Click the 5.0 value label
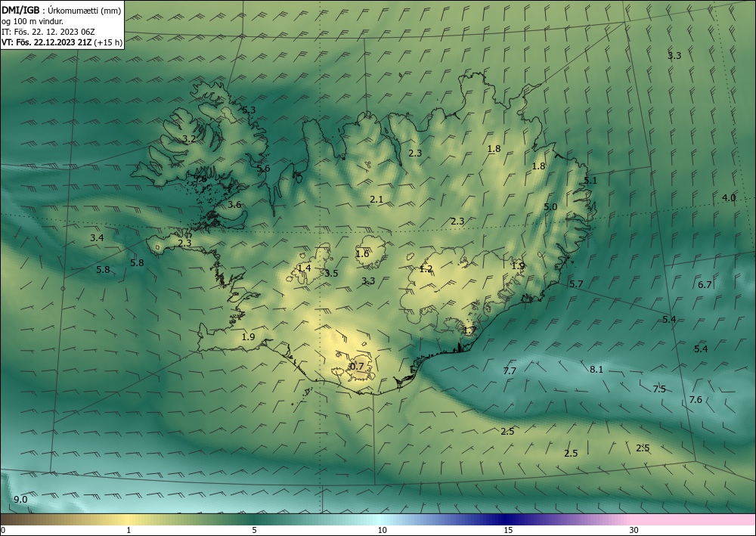 (550, 207)
